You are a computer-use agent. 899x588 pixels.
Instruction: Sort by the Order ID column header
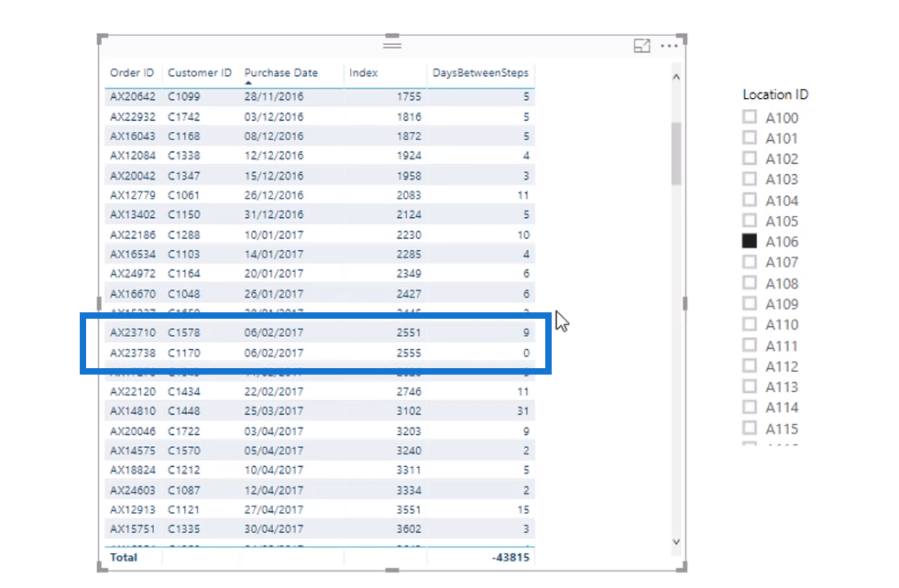132,72
